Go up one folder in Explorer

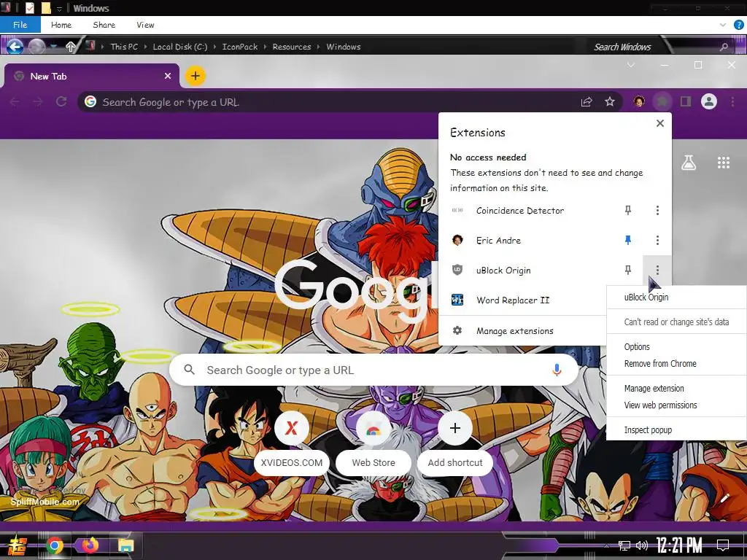tap(71, 46)
